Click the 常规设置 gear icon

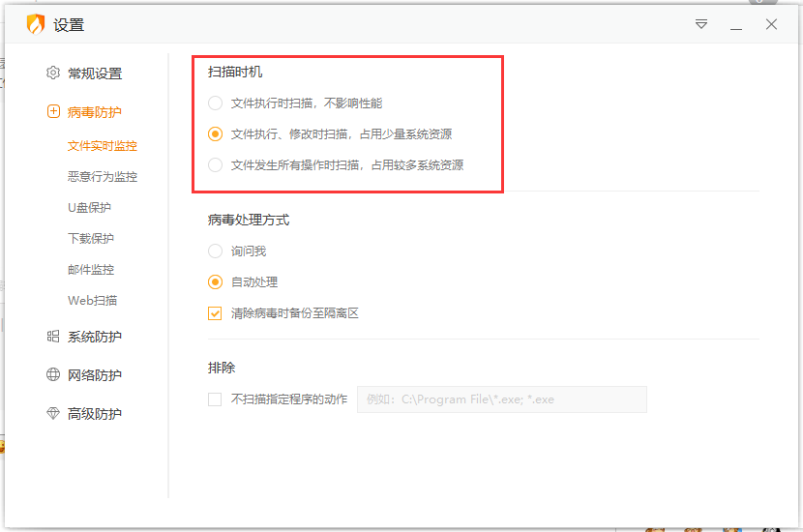click(53, 74)
